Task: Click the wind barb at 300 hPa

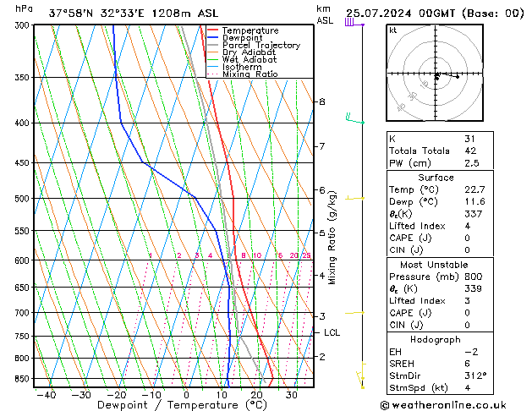Action: (351, 23)
